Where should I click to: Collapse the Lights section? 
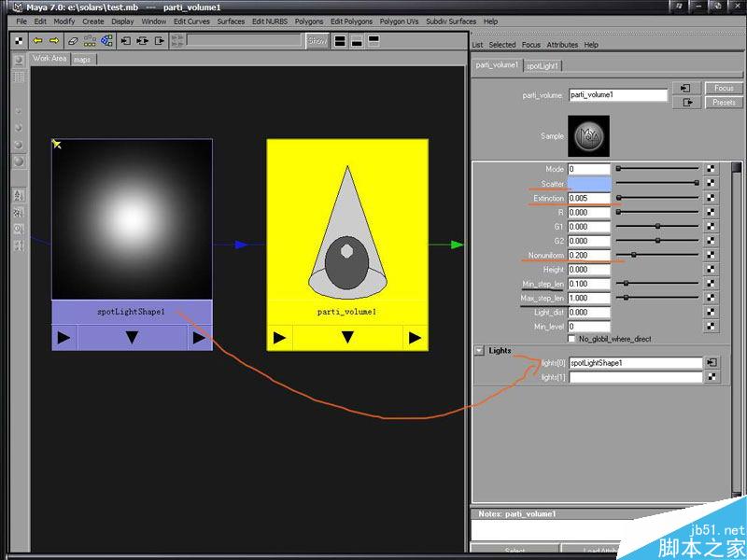[x=479, y=351]
